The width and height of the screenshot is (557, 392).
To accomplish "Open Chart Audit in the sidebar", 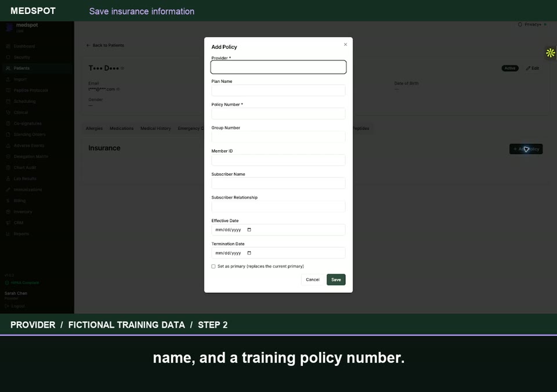I will (x=25, y=168).
